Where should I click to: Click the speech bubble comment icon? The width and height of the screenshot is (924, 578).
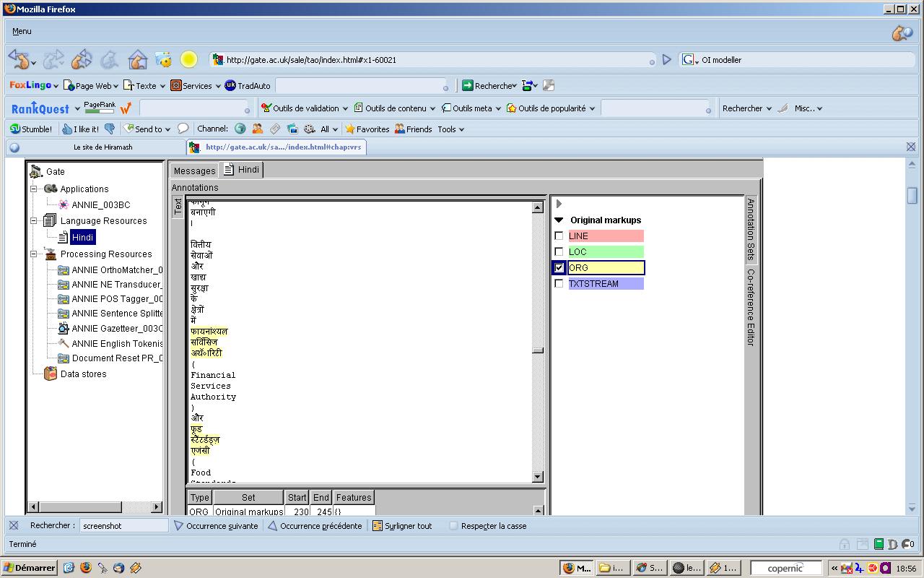[x=183, y=129]
